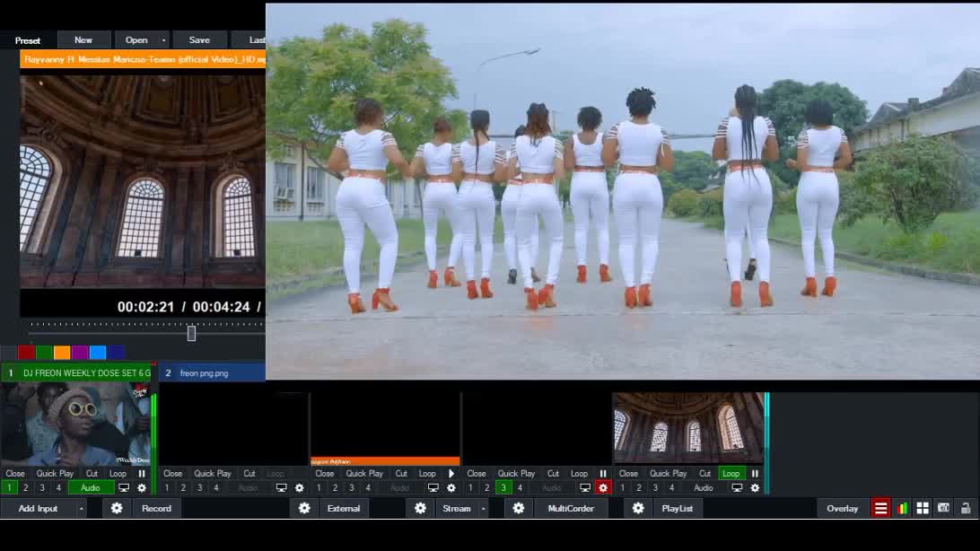Toggle Audio on DJ FREON input

91,488
